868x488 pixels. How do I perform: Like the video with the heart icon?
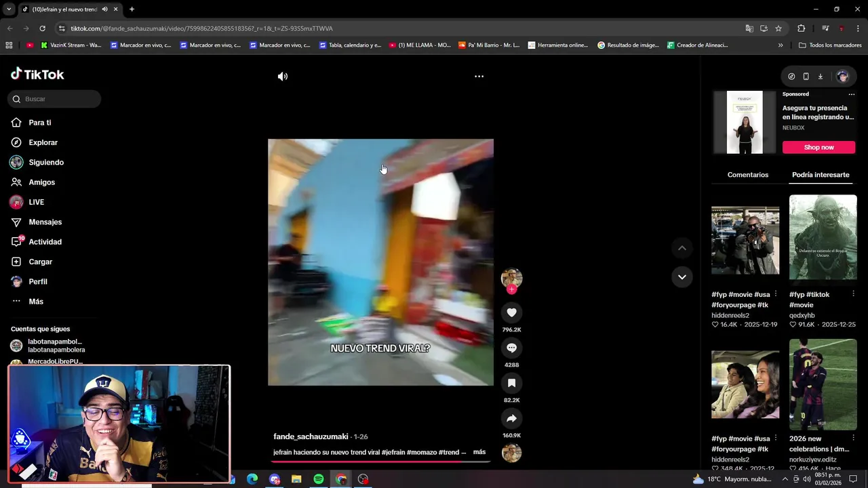(511, 312)
